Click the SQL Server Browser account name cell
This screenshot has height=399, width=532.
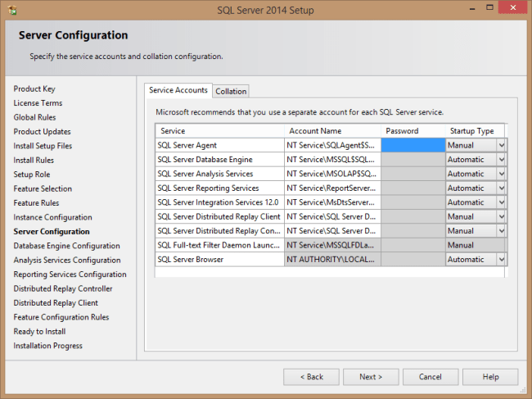point(331,259)
